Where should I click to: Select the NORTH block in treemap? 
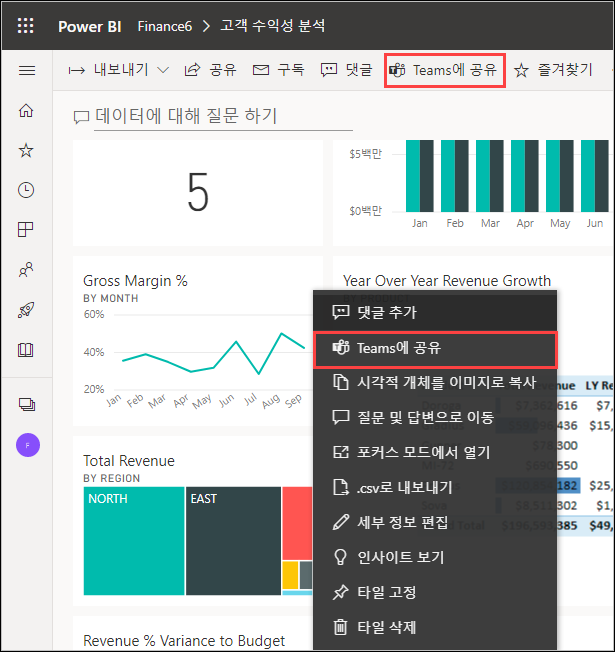tap(134, 541)
